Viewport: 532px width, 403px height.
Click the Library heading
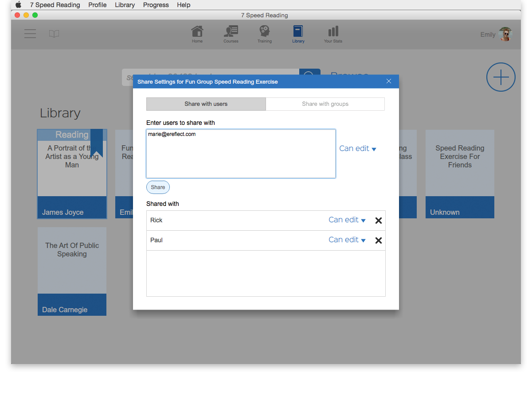[60, 113]
